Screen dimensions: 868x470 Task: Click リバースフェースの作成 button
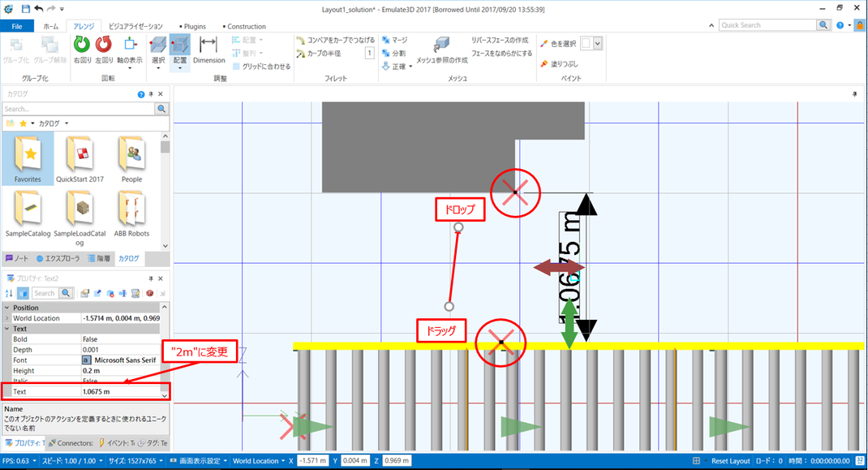(500, 40)
